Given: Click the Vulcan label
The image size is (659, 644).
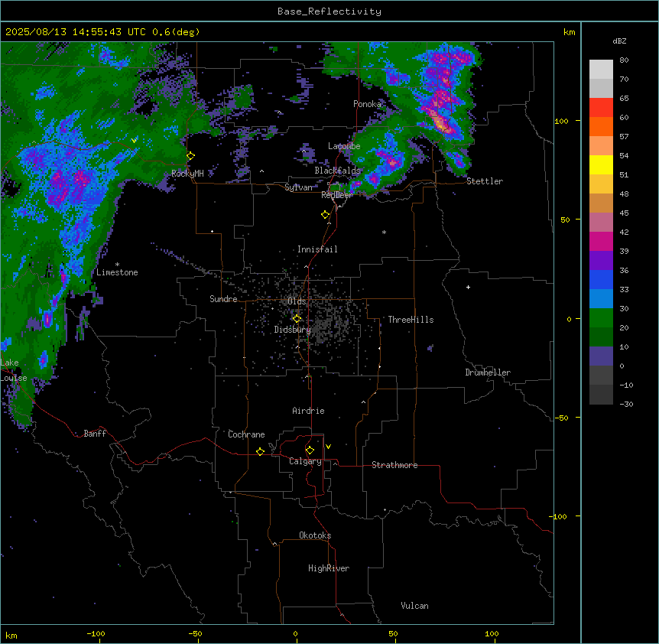Looking at the screenshot, I should [415, 606].
